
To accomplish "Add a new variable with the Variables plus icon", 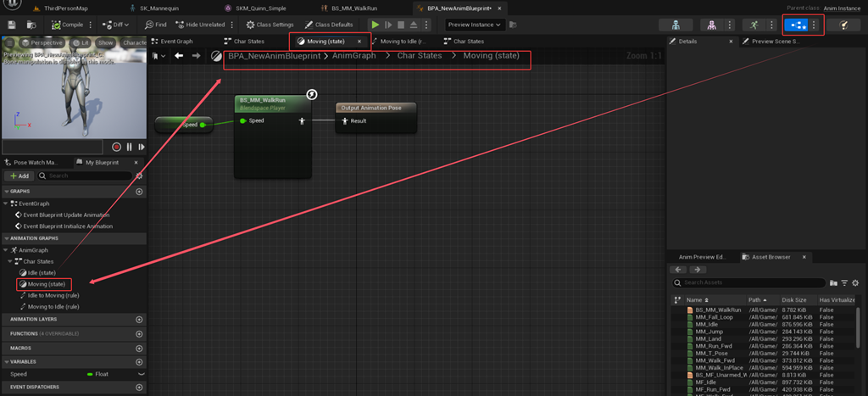I will click(139, 362).
